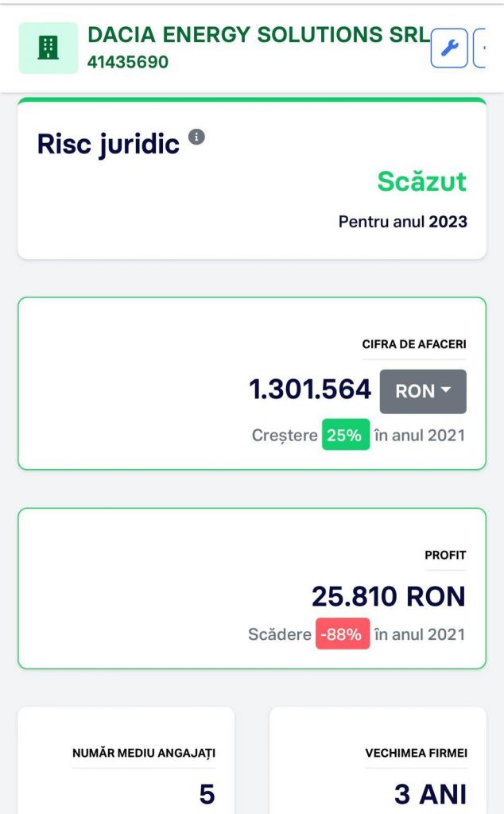The width and height of the screenshot is (504, 814).
Task: Click the red -88% decrease badge
Action: (343, 634)
